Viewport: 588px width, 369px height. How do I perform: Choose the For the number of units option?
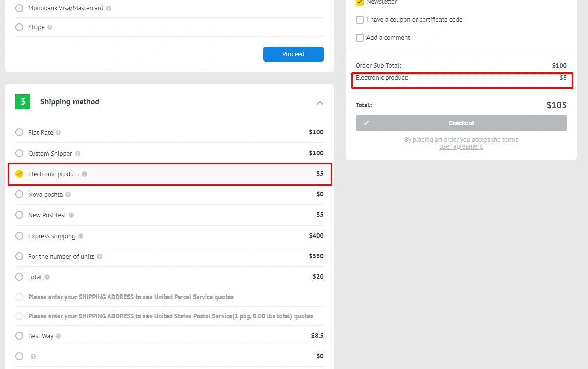(x=19, y=256)
